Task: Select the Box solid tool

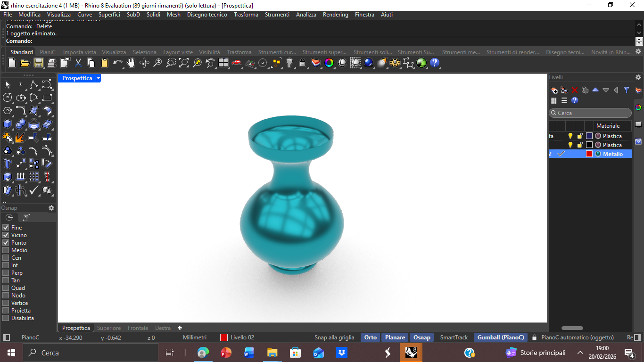Action: pos(8,124)
